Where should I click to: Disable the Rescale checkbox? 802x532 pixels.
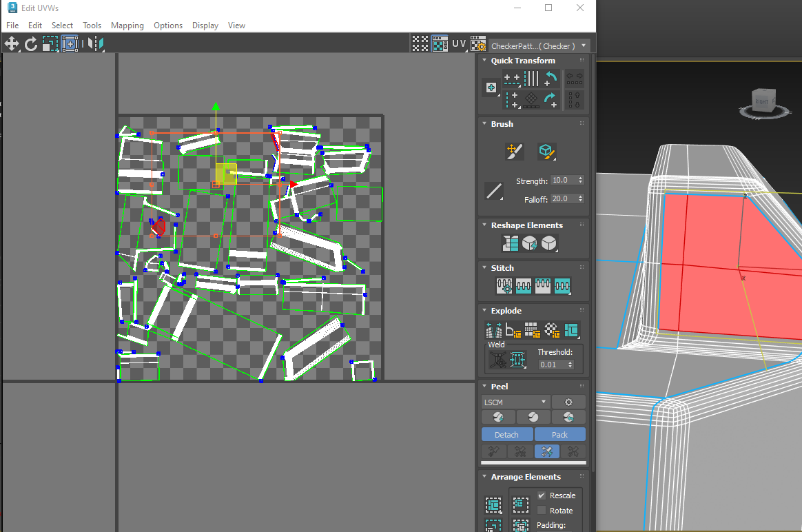[542, 495]
